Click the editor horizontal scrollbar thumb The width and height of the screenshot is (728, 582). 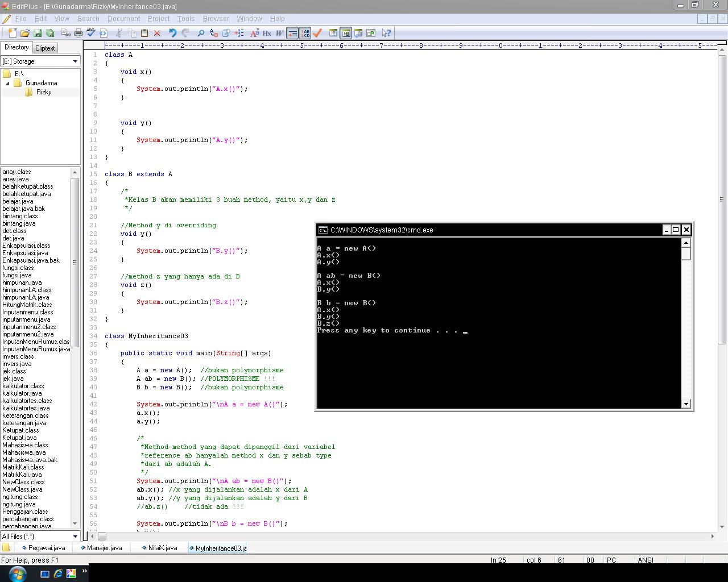pos(102,536)
